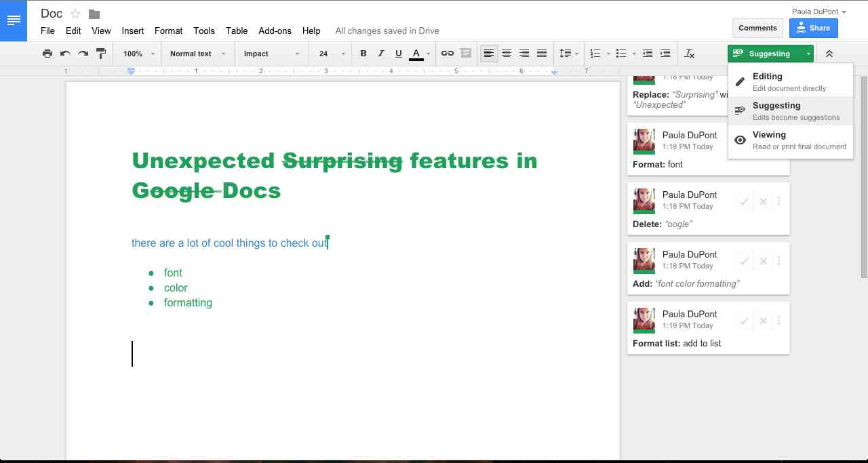This screenshot has height=463, width=868.
Task: Insert a link with chain icon
Action: [448, 54]
